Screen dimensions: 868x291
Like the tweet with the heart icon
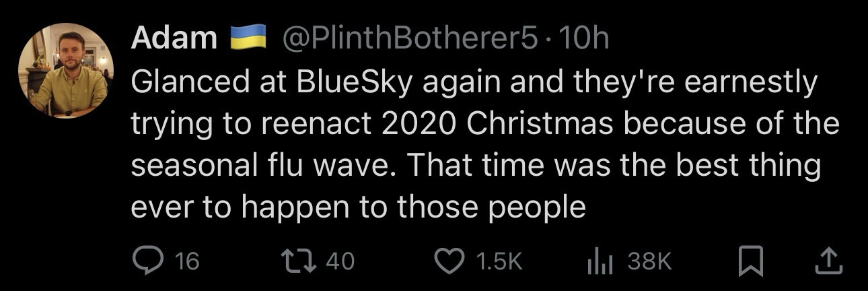pos(450,261)
